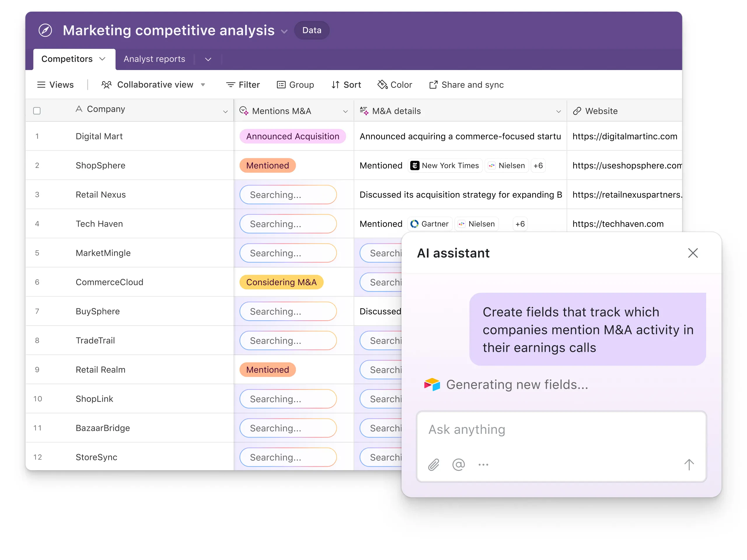
Task: Switch to the Analyst reports tab
Action: pos(154,59)
